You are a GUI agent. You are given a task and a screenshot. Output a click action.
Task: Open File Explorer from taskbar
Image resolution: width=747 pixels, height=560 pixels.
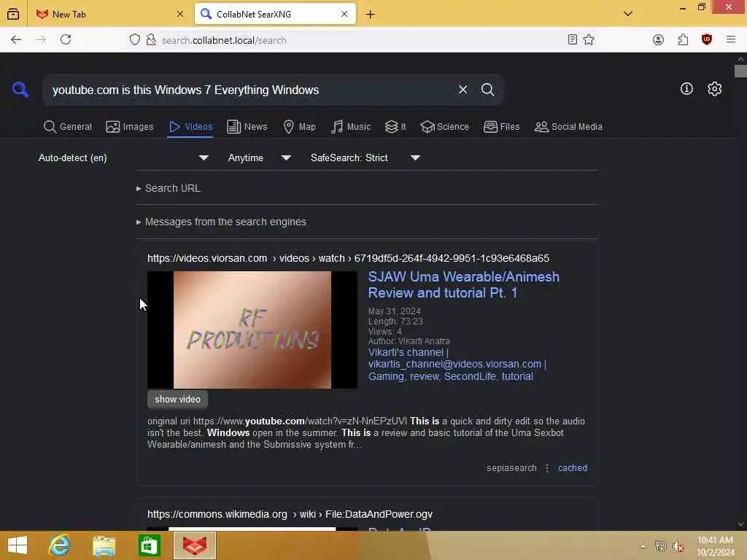point(104,545)
